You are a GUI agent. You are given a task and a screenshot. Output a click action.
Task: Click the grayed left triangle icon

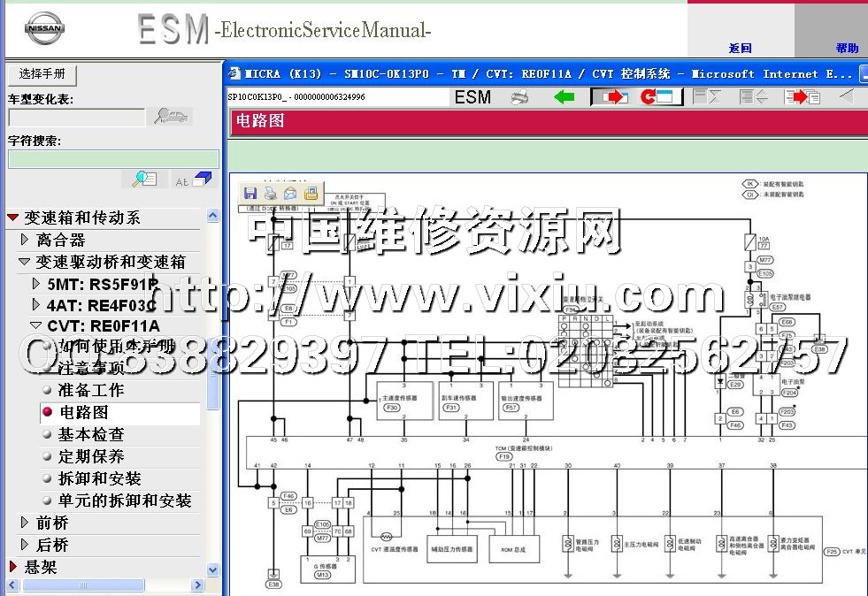(847, 96)
